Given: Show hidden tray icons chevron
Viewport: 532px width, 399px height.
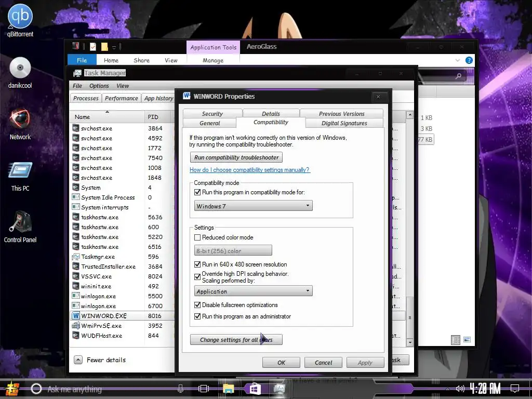Looking at the screenshot, I should (447, 389).
